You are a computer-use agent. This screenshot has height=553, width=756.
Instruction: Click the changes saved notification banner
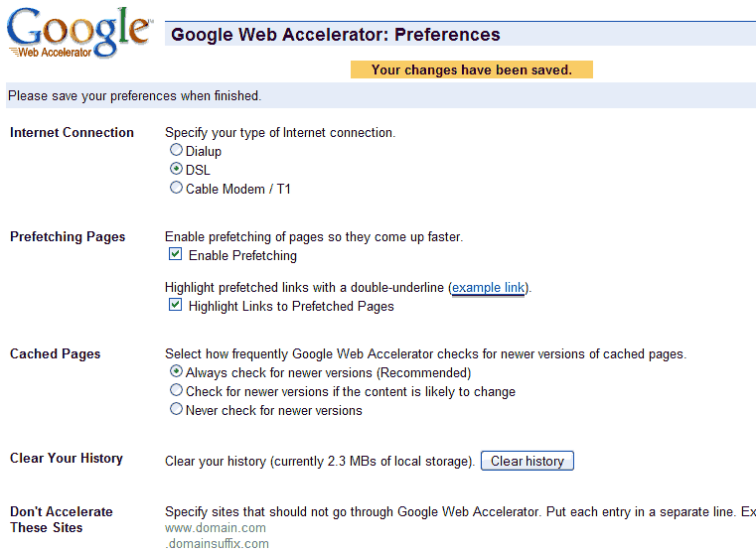(x=472, y=69)
